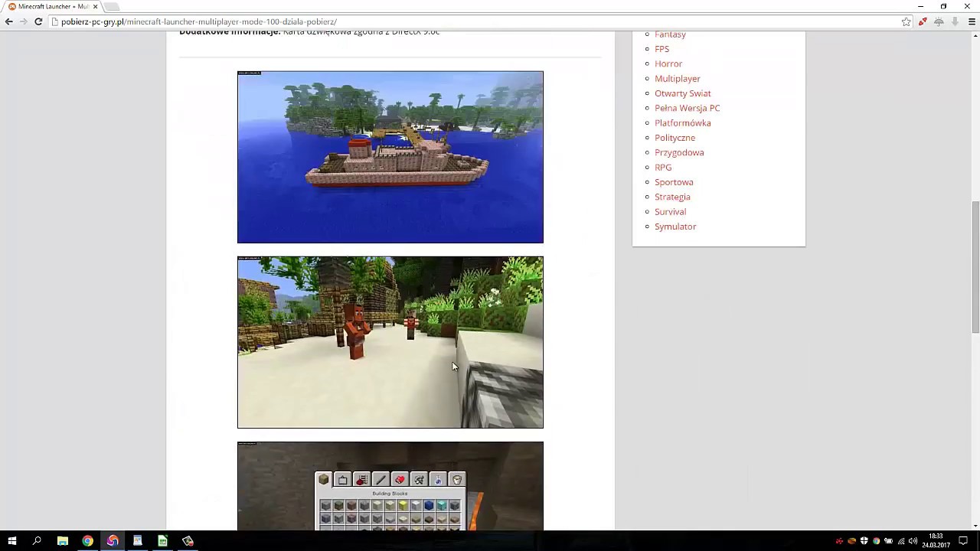Open the Fantasy category link
Image resolution: width=980 pixels, height=551 pixels.
[x=670, y=34]
